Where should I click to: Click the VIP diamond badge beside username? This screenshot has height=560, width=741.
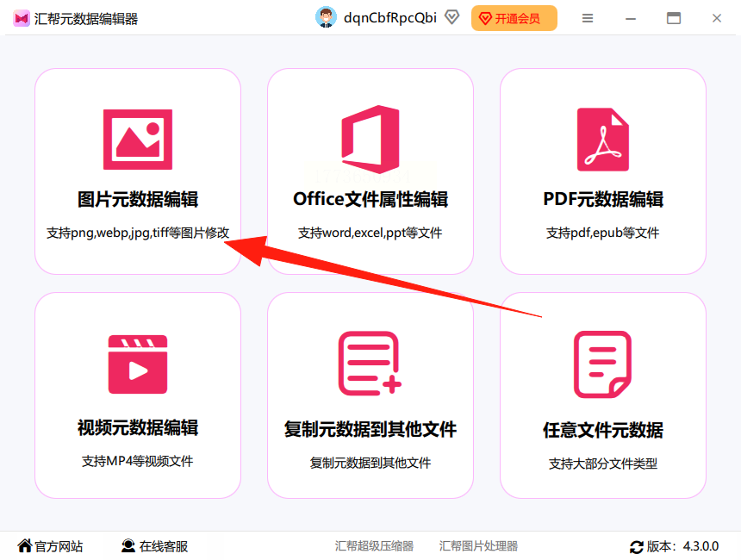pos(451,18)
